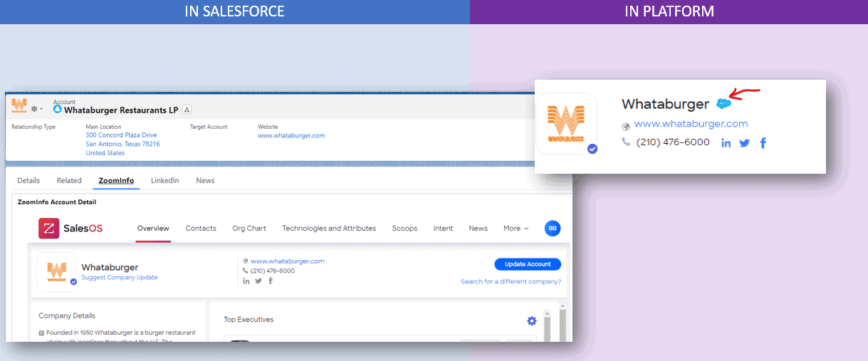This screenshot has width=868, height=361.
Task: Open www.whataburger.com in the platform card
Action: pyautogui.click(x=691, y=124)
